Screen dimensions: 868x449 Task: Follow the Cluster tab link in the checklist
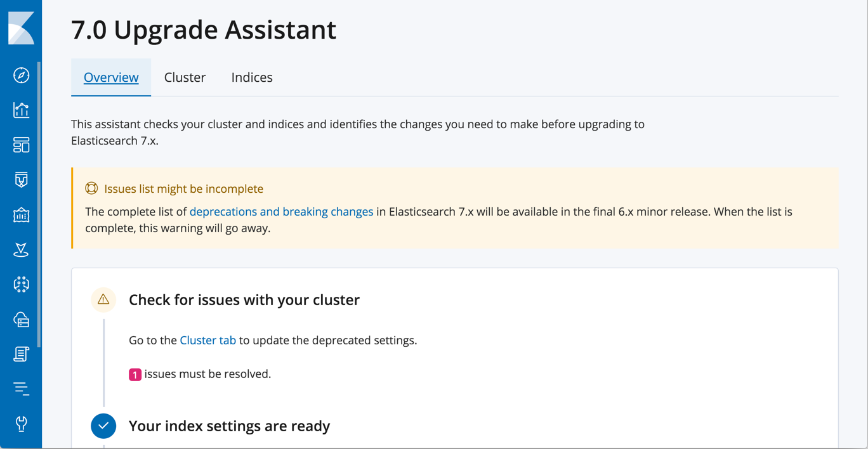pyautogui.click(x=207, y=340)
